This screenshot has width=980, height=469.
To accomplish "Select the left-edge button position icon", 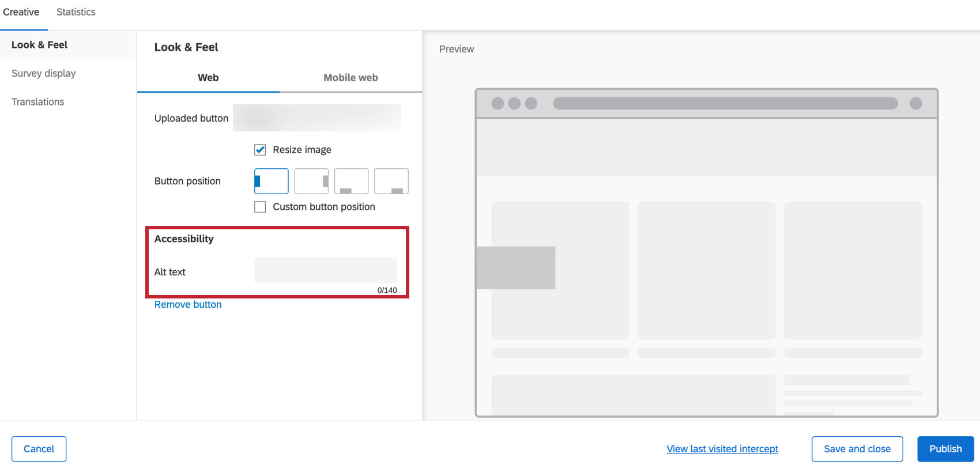I will click(x=271, y=181).
